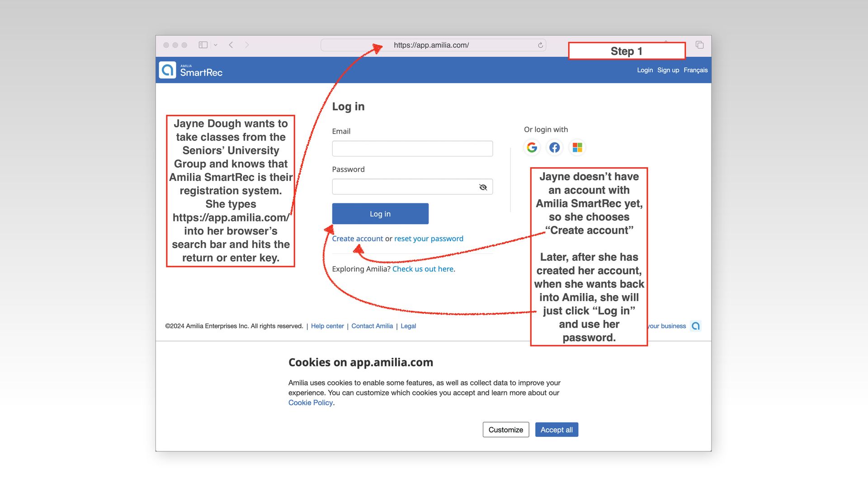This screenshot has width=868, height=488.
Task: Switch language to Français
Action: (x=696, y=70)
